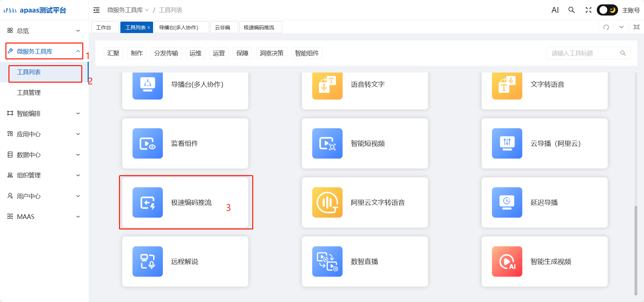The height and width of the screenshot is (302, 644).
Task: Open the 阿里云文字转语音 orange icon
Action: coord(327,202)
